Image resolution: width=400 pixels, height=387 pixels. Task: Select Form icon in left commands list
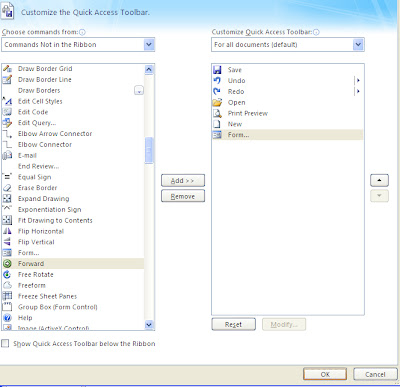click(7, 253)
